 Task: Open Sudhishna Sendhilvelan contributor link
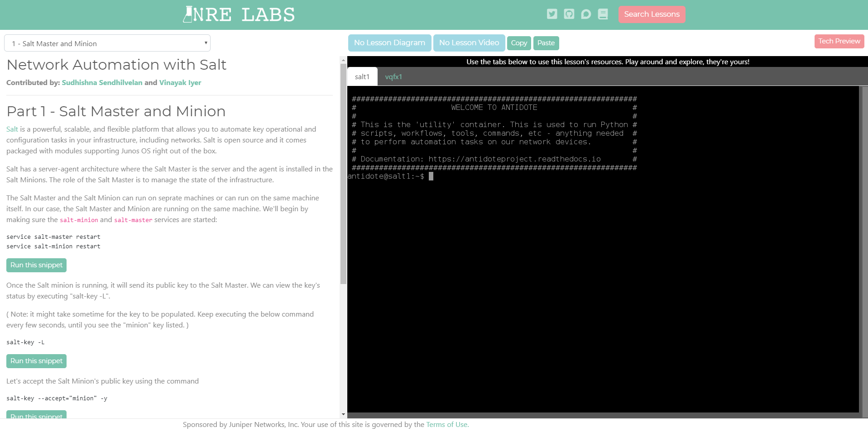pos(102,83)
